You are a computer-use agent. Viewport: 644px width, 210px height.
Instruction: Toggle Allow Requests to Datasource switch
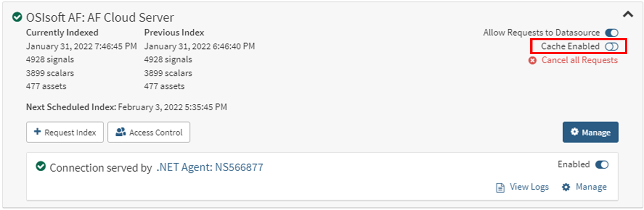611,33
